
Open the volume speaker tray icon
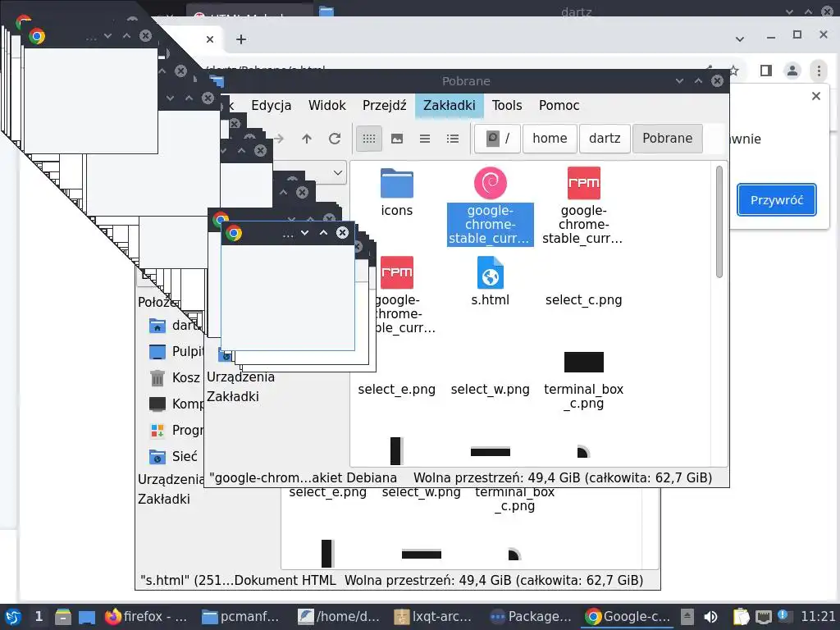tap(710, 617)
